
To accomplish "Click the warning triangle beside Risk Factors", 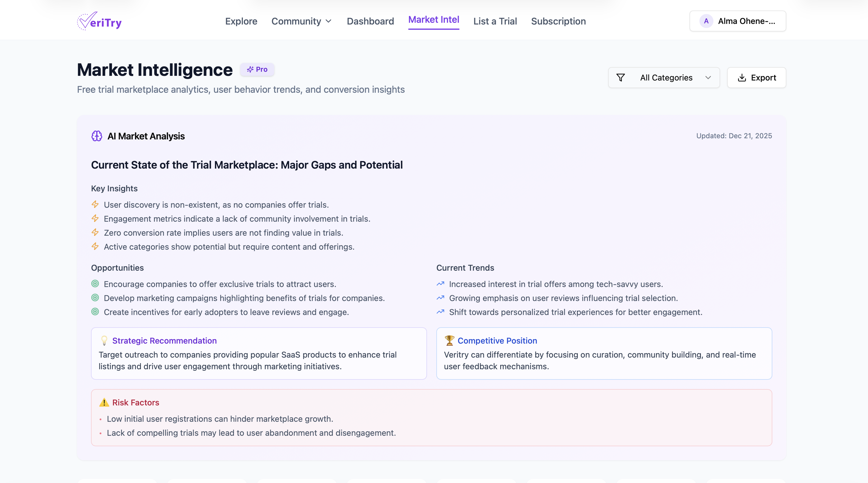I will point(104,402).
